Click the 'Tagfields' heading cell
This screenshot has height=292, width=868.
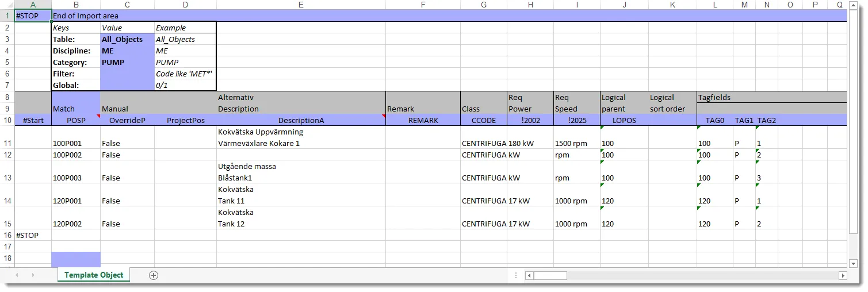coord(714,97)
